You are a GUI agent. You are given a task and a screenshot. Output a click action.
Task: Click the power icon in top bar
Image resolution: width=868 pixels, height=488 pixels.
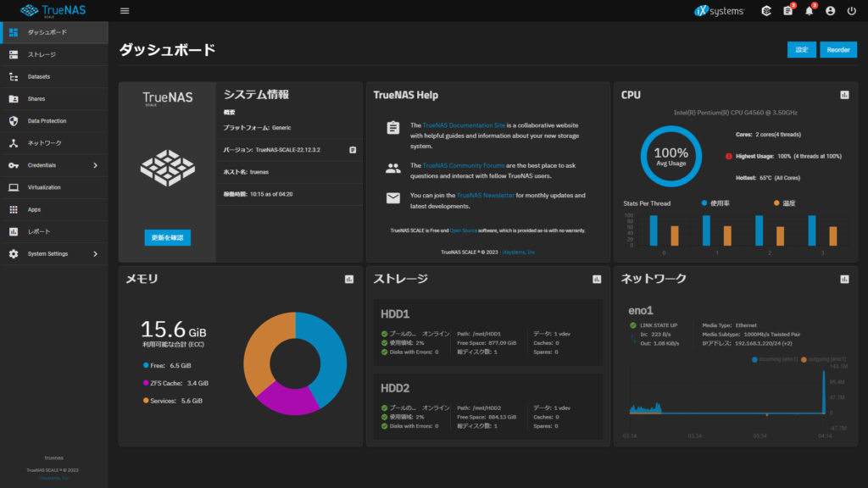(x=852, y=11)
